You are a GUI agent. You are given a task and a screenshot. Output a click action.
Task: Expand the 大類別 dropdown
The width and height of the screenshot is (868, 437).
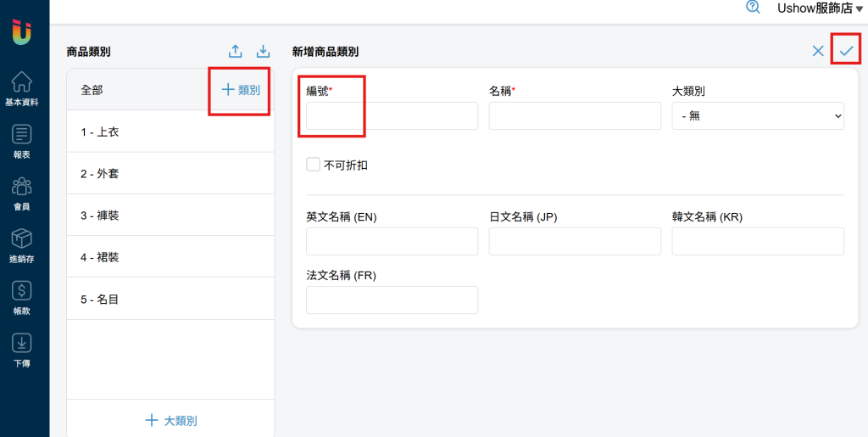coord(758,115)
